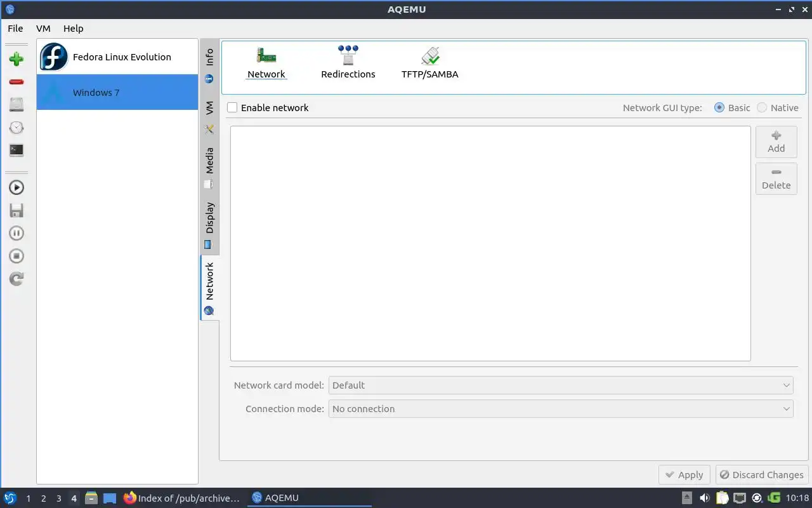Click the Add network card button
Image resolution: width=812 pixels, height=508 pixels.
pos(776,142)
